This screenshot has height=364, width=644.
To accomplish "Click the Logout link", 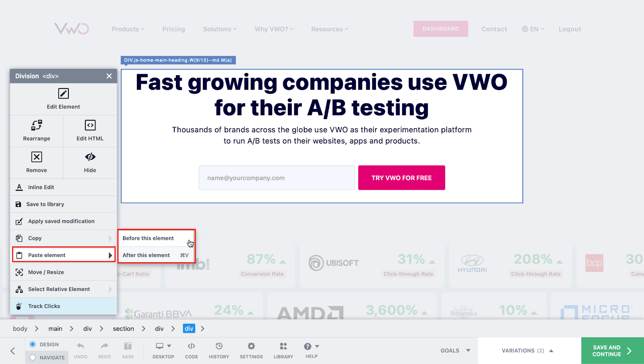I will click(x=570, y=29).
